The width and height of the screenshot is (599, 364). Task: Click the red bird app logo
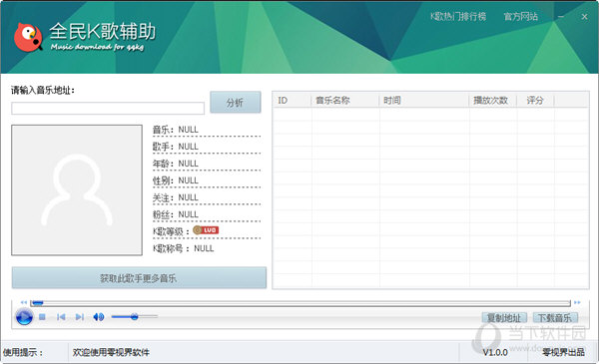pos(28,37)
